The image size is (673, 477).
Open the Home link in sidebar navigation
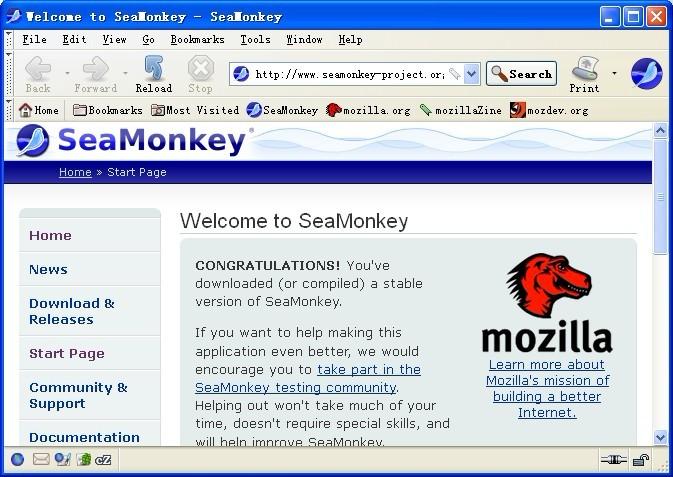[50, 235]
